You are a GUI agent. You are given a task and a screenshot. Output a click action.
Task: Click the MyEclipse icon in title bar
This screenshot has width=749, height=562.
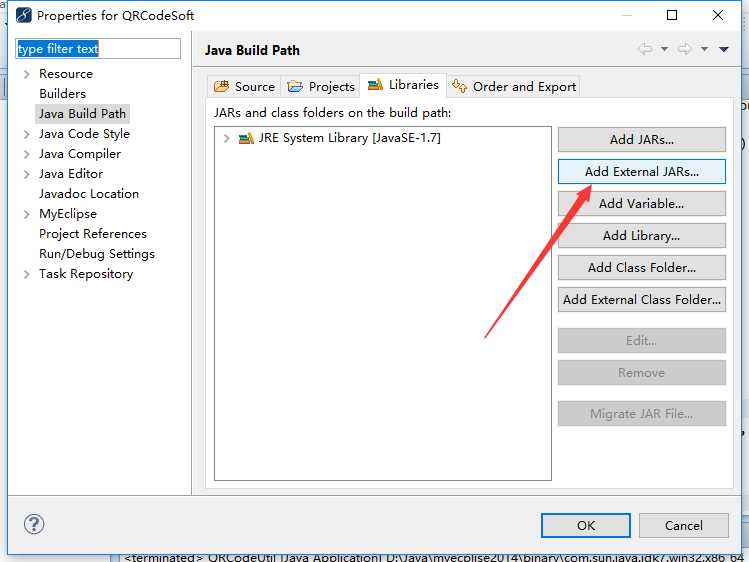tap(23, 15)
